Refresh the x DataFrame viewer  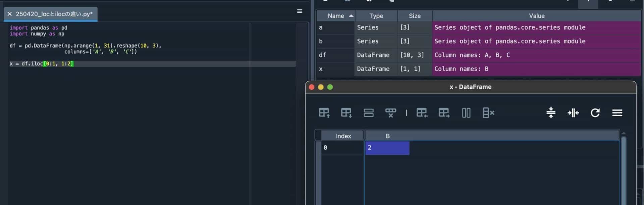click(x=595, y=113)
